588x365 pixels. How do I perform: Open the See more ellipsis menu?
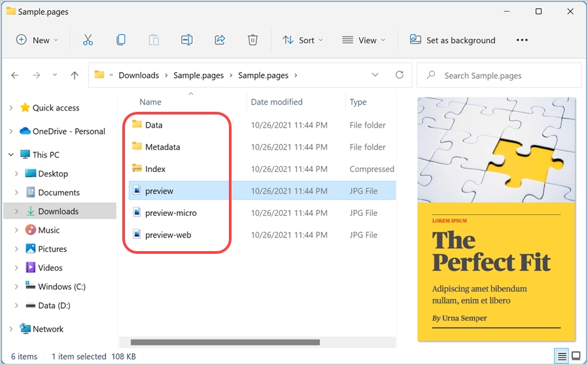(x=521, y=40)
